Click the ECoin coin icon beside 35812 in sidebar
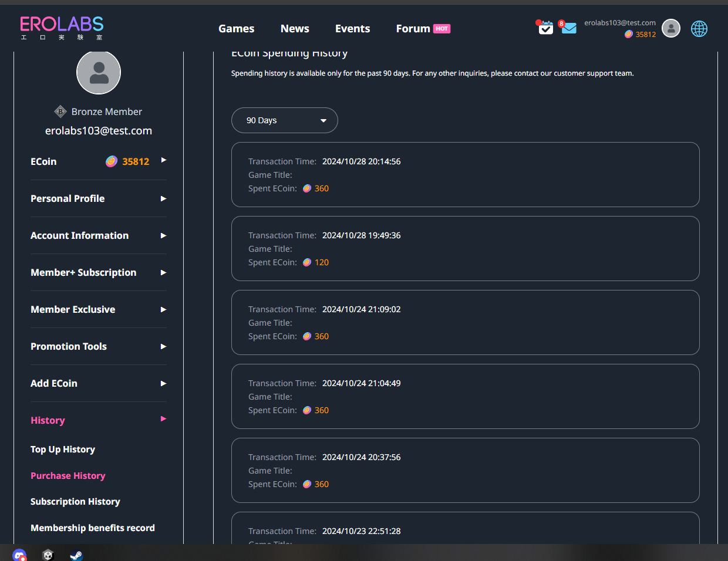This screenshot has height=561, width=728. 112,161
